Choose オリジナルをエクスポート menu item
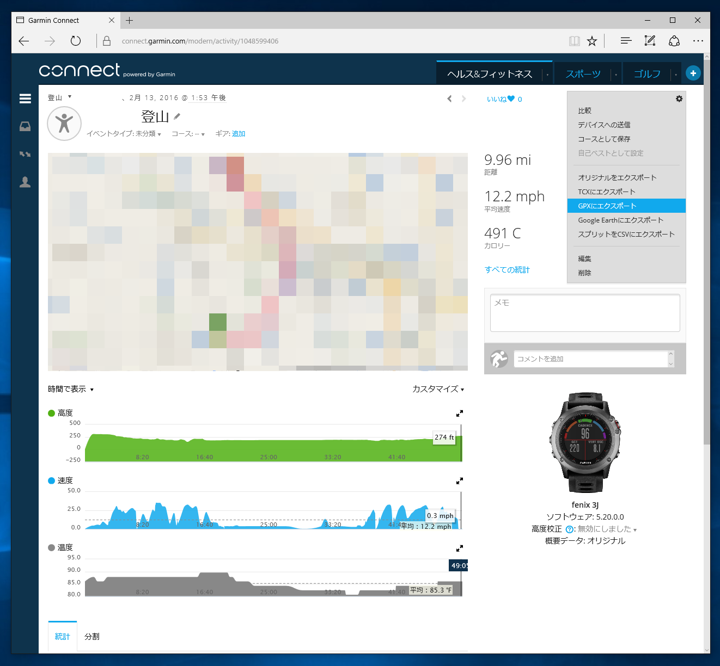The height and width of the screenshot is (666, 720). click(626, 177)
